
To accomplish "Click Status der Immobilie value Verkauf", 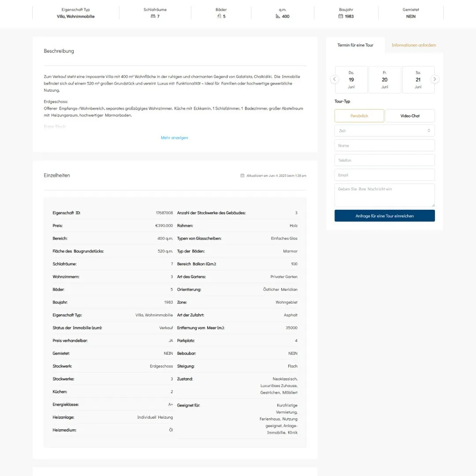I will click(166, 327).
